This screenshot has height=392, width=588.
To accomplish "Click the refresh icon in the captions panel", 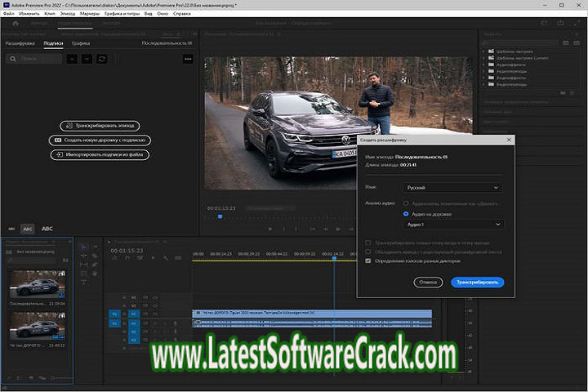I will coord(101,59).
